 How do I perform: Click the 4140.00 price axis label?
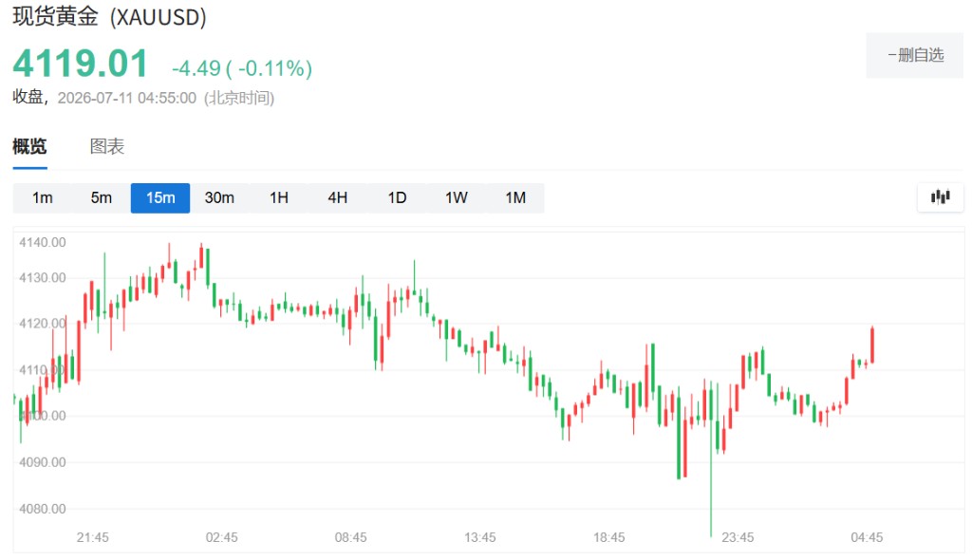click(42, 242)
